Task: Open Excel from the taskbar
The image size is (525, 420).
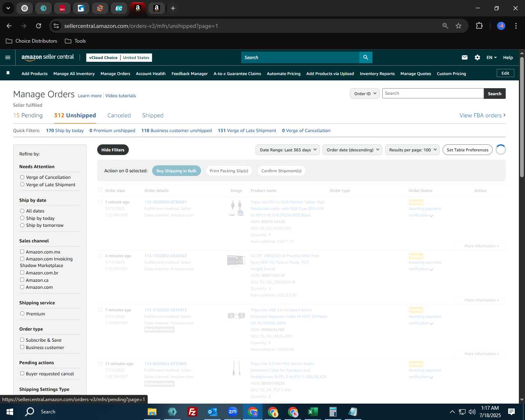Action: [313, 412]
